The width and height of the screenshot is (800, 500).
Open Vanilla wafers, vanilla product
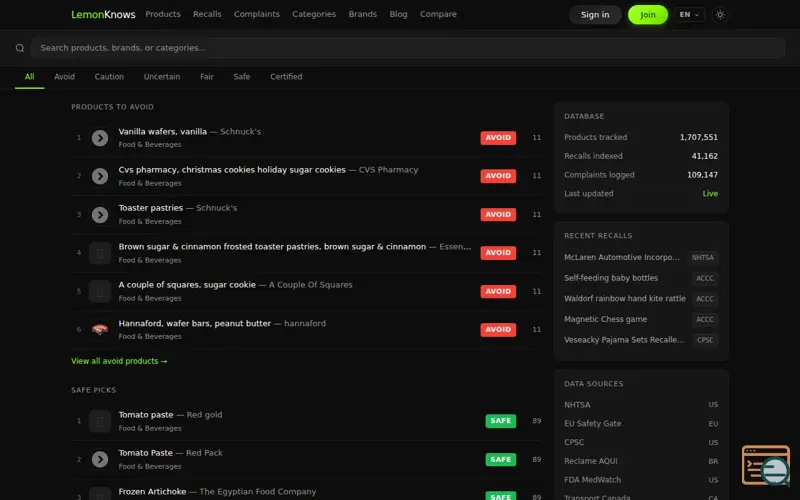pyautogui.click(x=163, y=132)
